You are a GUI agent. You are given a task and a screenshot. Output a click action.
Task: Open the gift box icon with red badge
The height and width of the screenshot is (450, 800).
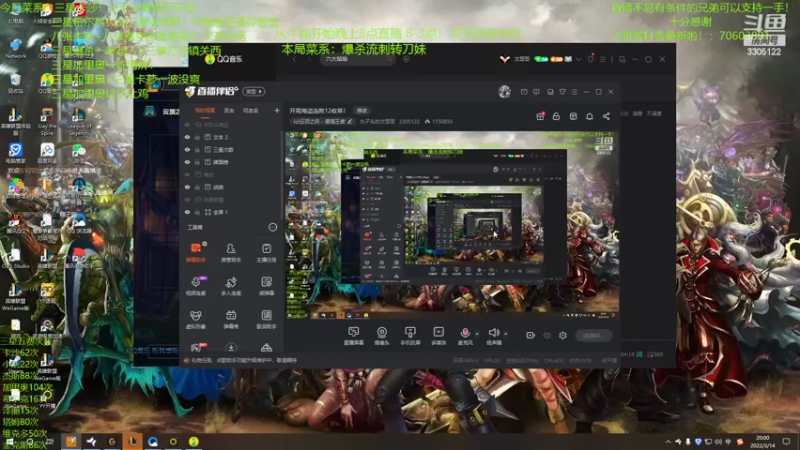point(540,116)
